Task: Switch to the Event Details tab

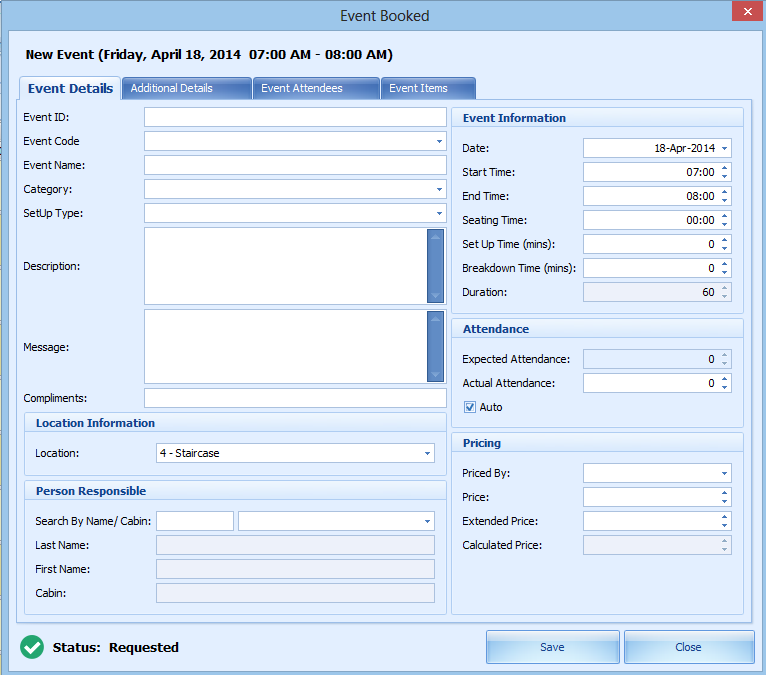Action: pos(70,88)
